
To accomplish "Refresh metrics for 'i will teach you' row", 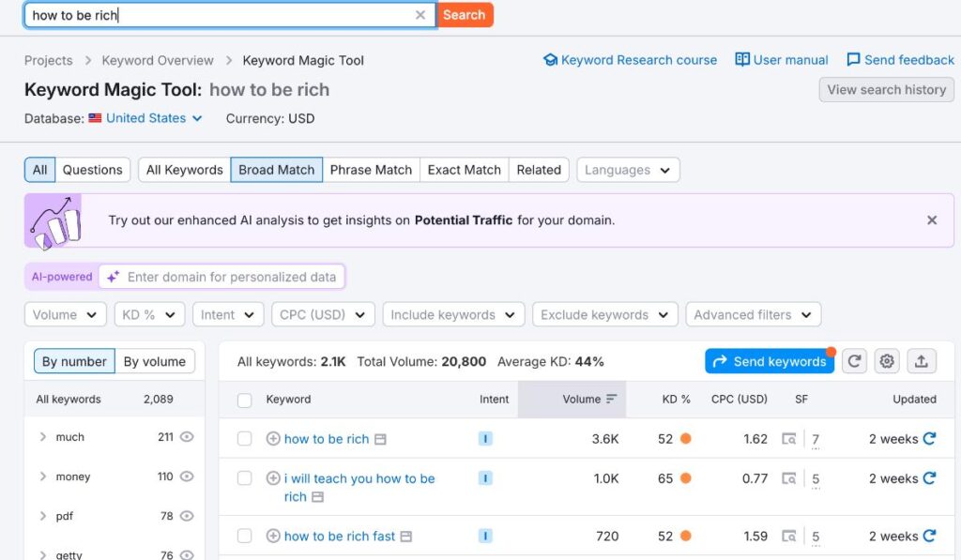I will tap(930, 477).
